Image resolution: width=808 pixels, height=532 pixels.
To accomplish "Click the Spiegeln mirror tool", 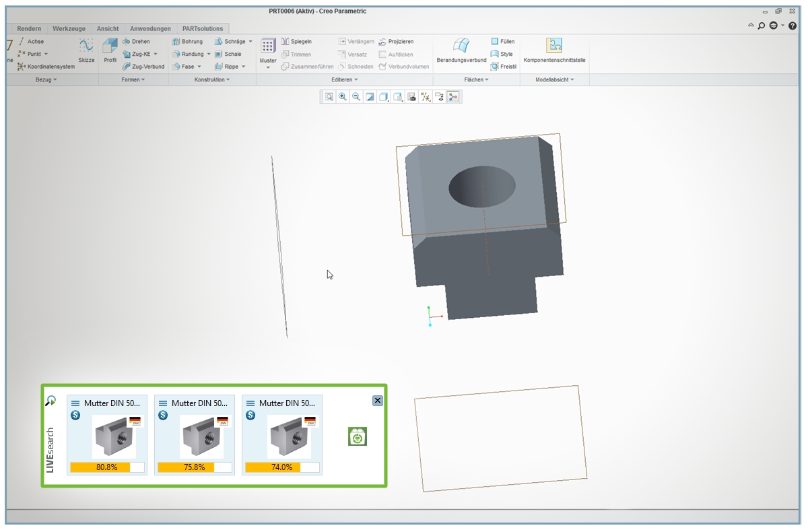I will (x=296, y=42).
